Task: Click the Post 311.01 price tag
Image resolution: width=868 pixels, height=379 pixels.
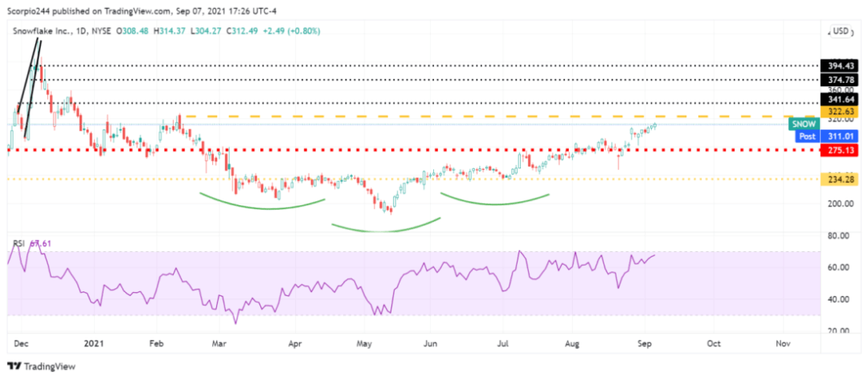Action: pos(827,136)
